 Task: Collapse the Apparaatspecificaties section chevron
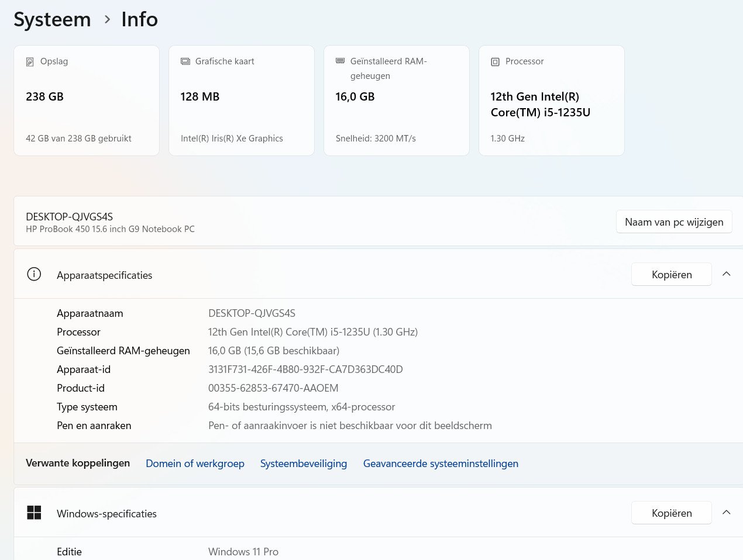726,274
